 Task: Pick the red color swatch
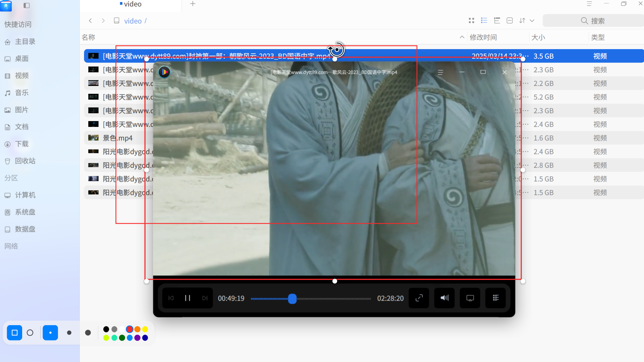pos(130,329)
